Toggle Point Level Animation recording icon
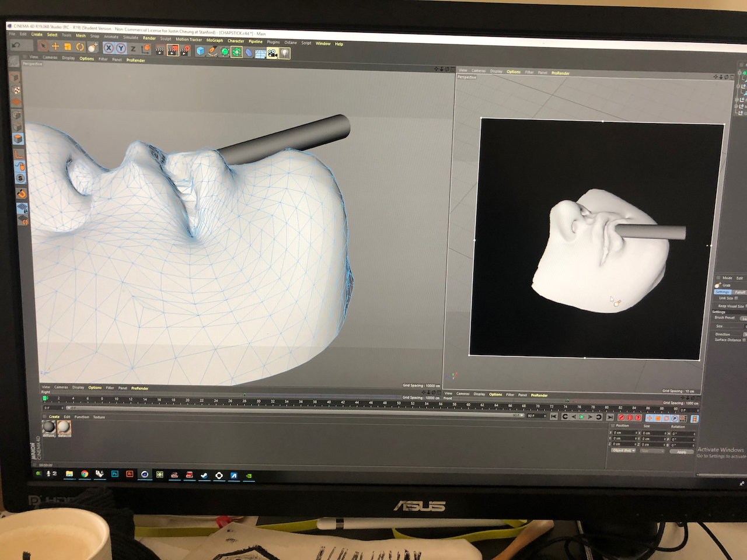The image size is (747, 560). pyautogui.click(x=683, y=419)
